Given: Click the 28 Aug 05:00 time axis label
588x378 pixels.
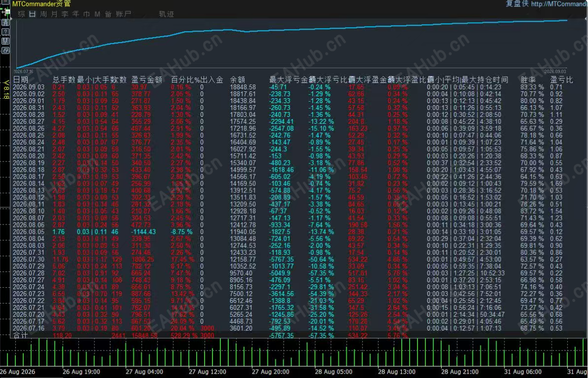Looking at the screenshot, I should pyautogui.click(x=334, y=372).
